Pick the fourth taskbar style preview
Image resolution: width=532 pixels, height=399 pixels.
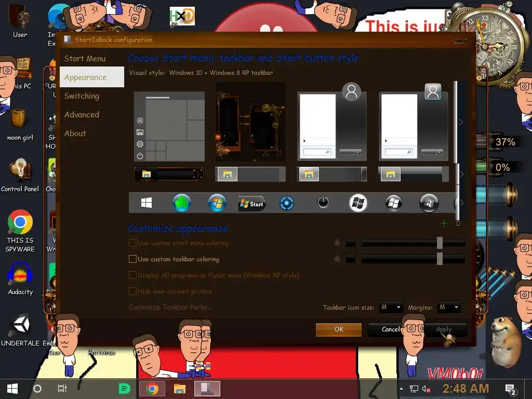pyautogui.click(x=414, y=174)
